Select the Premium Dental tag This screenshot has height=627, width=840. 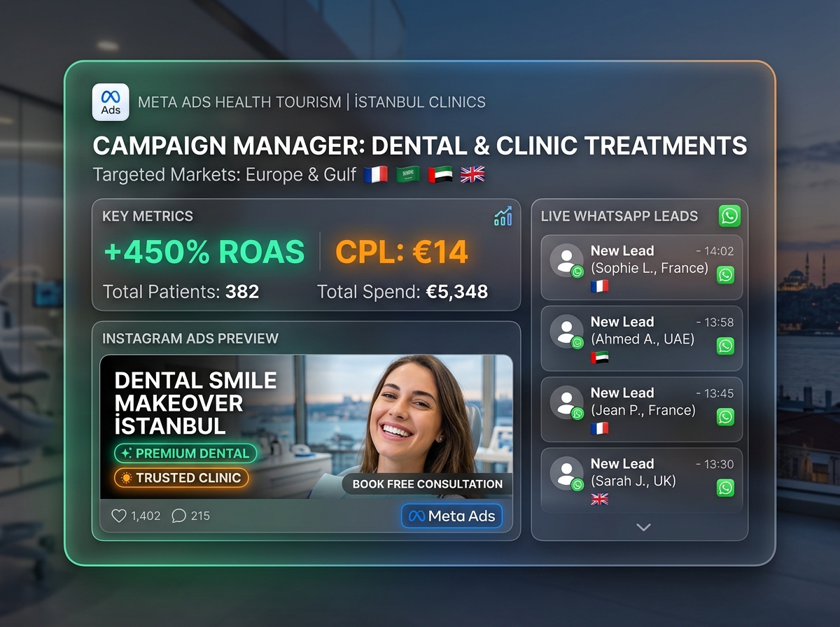185,453
